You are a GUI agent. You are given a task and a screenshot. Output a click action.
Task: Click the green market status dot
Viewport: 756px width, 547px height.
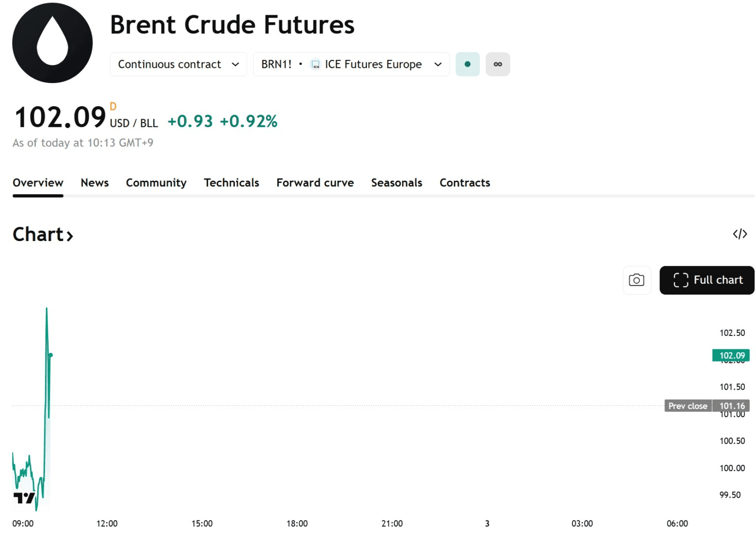coord(467,64)
